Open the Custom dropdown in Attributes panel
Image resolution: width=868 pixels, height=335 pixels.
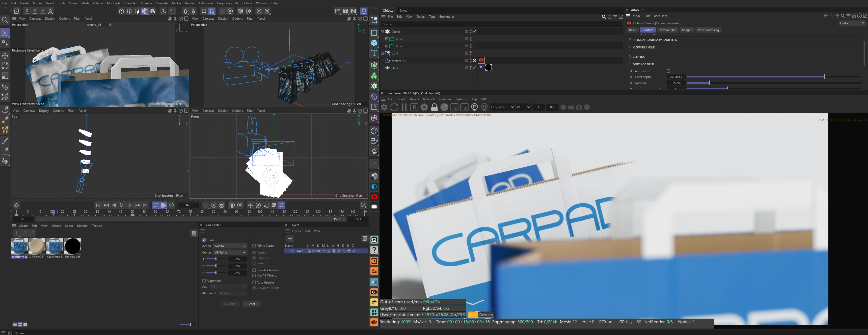pos(852,23)
